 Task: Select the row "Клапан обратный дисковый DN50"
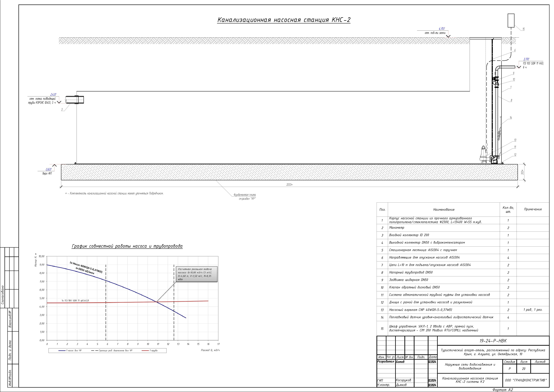[x=463, y=288]
